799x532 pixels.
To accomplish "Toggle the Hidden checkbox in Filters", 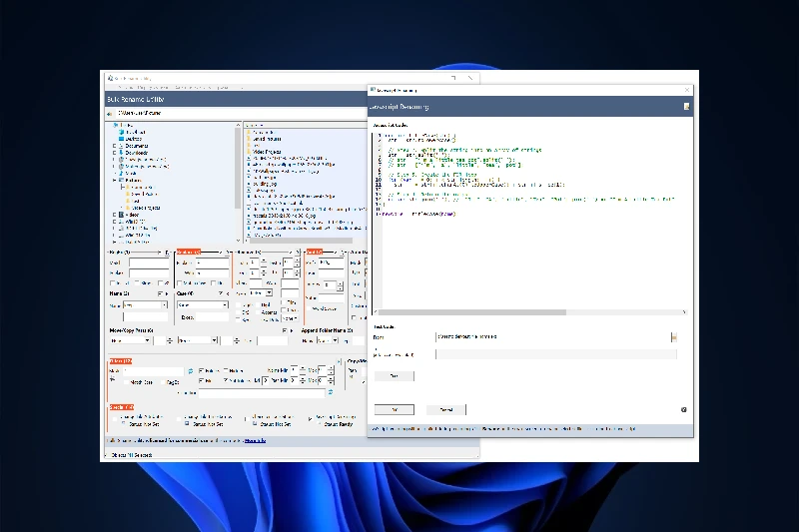I will tap(227, 370).
